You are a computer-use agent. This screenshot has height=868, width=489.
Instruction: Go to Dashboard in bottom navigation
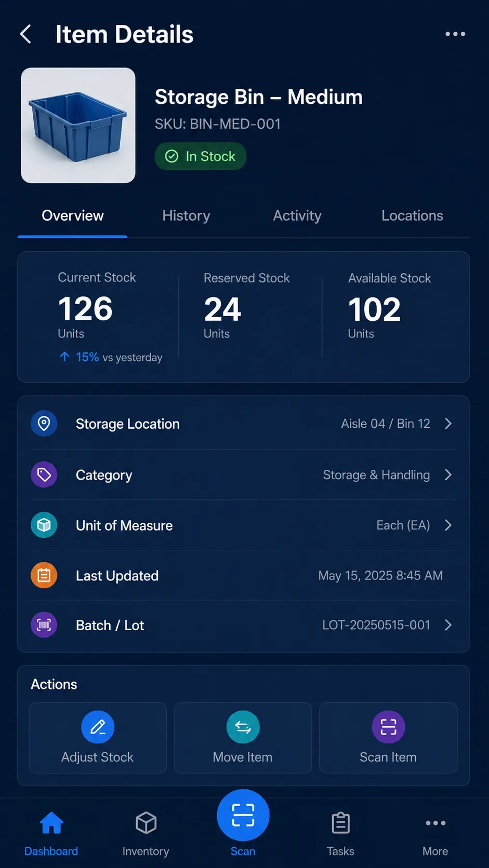click(51, 834)
